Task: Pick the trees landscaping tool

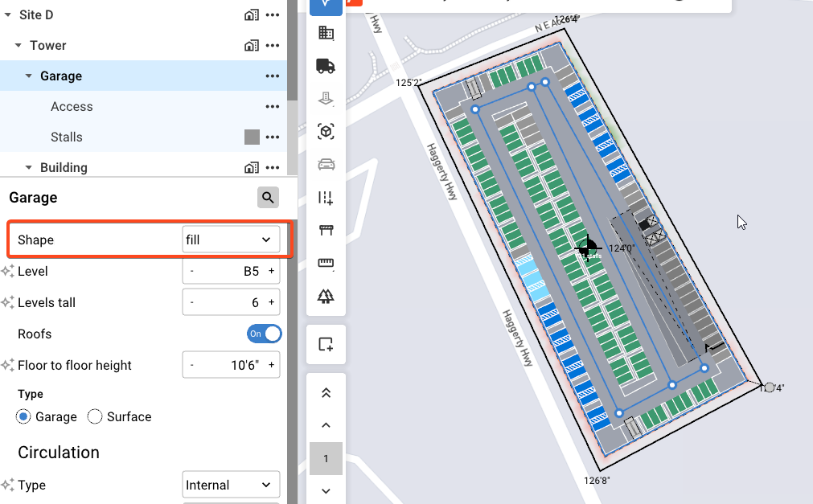Action: pyautogui.click(x=326, y=297)
